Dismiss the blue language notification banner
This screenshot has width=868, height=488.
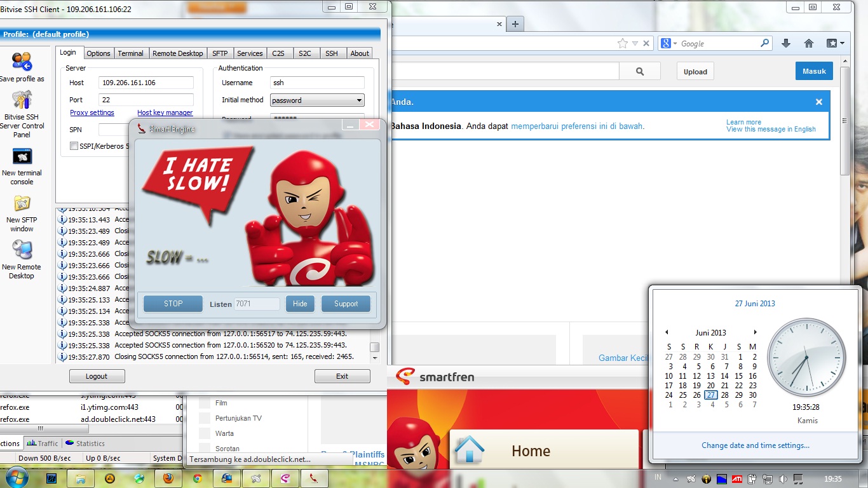(819, 102)
